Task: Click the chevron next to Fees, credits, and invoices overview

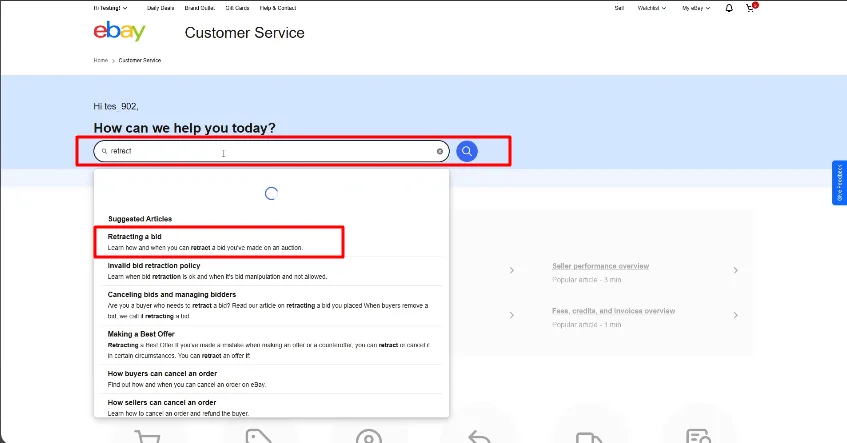Action: click(735, 315)
